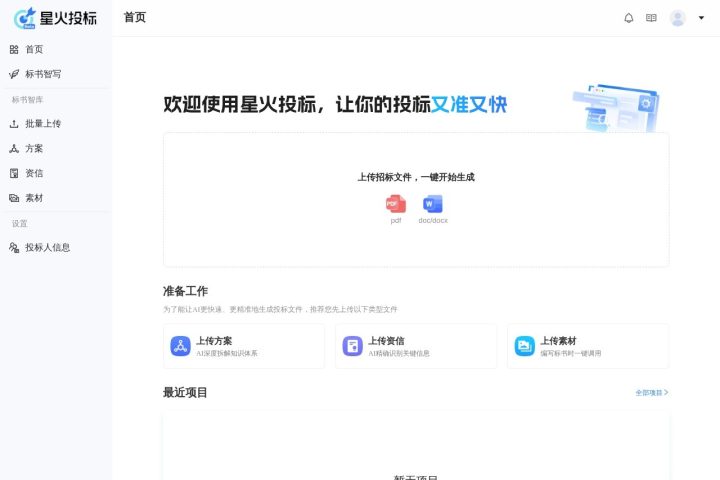This screenshot has height=480, width=720.
Task: Click the 素材 image icon in sidebar
Action: 14,198
